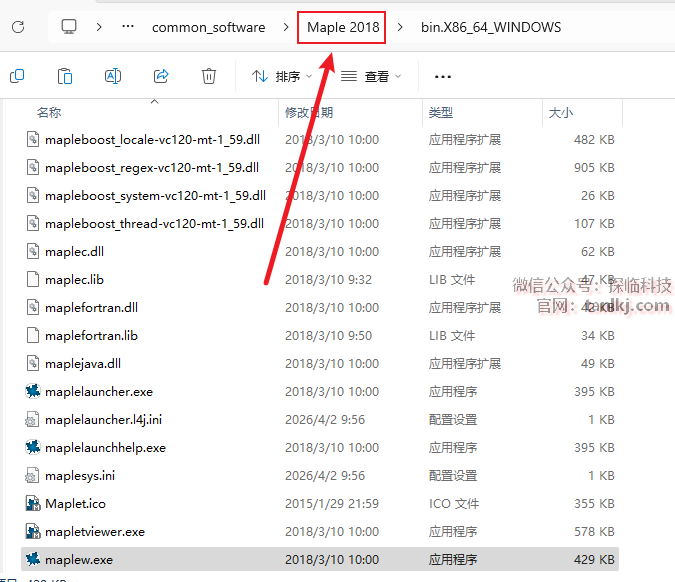Click the 482 KB size cell
The height and width of the screenshot is (582, 675).
tap(594, 140)
